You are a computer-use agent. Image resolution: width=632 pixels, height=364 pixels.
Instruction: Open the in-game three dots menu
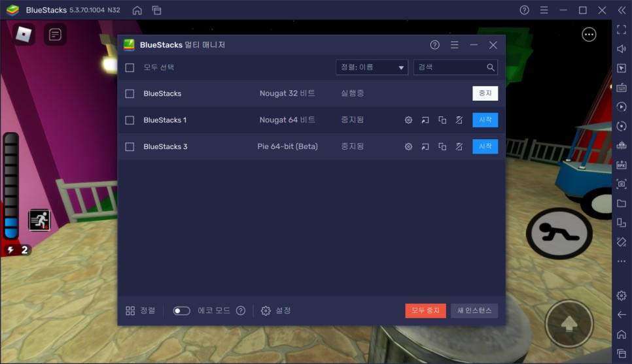click(589, 35)
